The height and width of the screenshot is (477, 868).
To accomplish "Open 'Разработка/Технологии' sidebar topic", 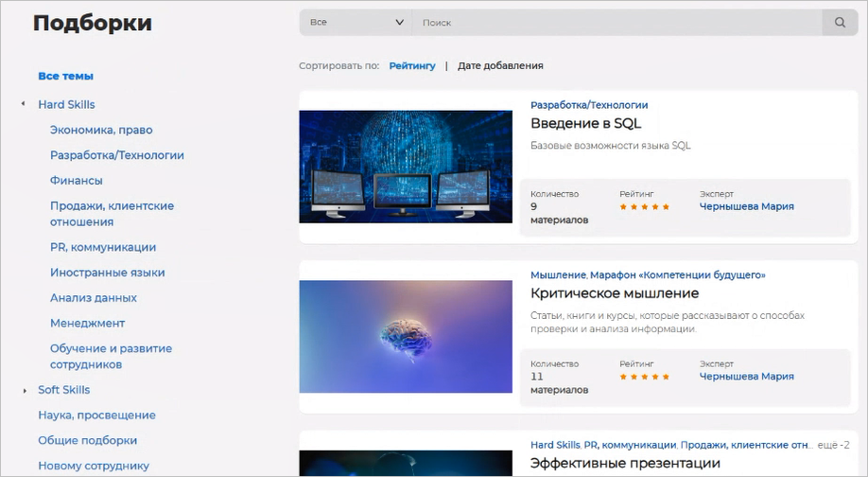I will pyautogui.click(x=117, y=155).
